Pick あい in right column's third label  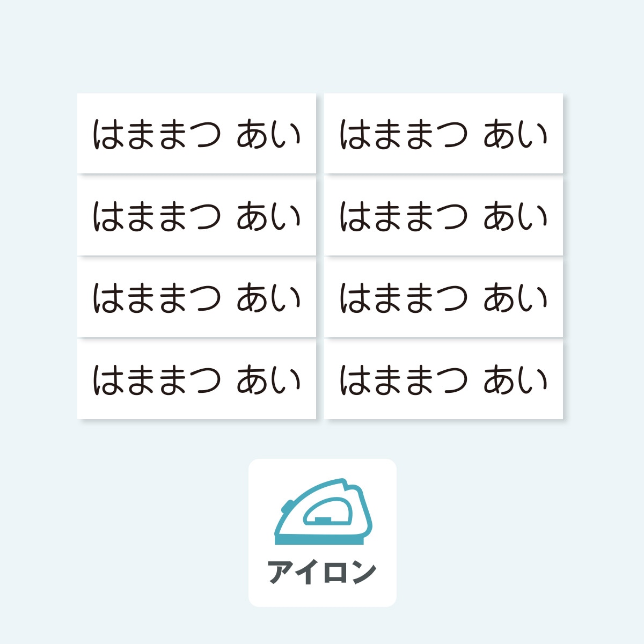pyautogui.click(x=515, y=298)
